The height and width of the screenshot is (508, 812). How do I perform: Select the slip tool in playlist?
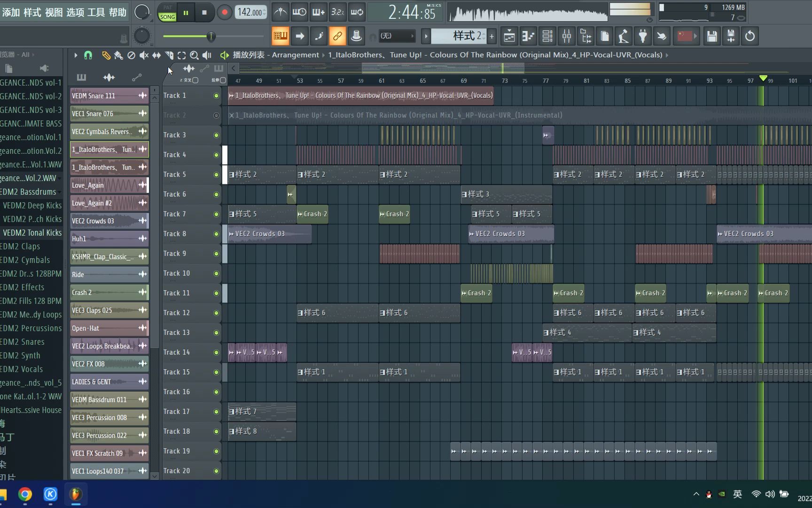(x=156, y=55)
